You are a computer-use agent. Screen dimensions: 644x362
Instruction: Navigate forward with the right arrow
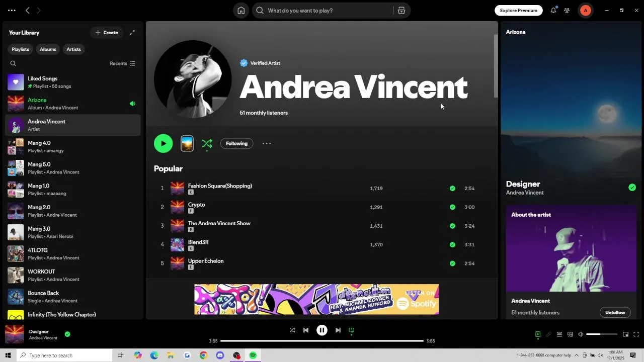coord(39,11)
